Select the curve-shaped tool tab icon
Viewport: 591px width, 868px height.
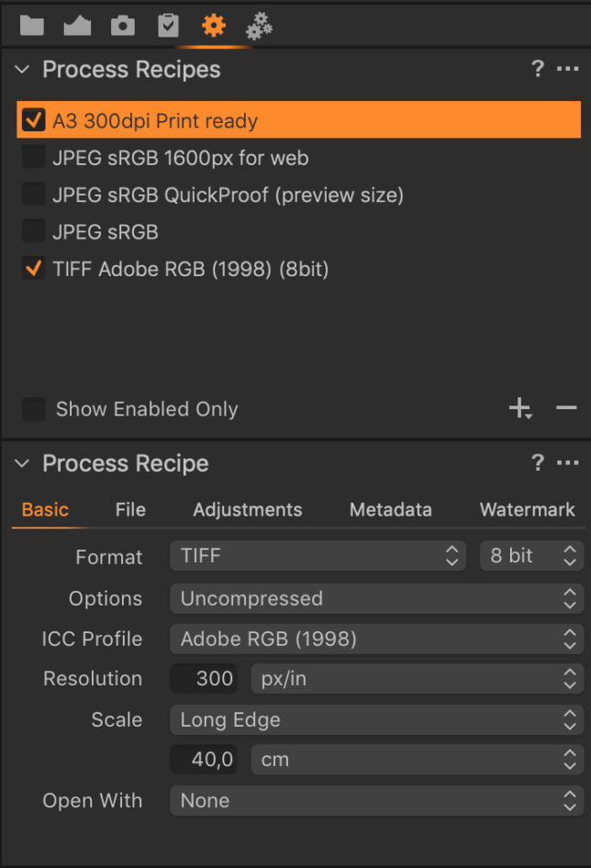(x=76, y=25)
